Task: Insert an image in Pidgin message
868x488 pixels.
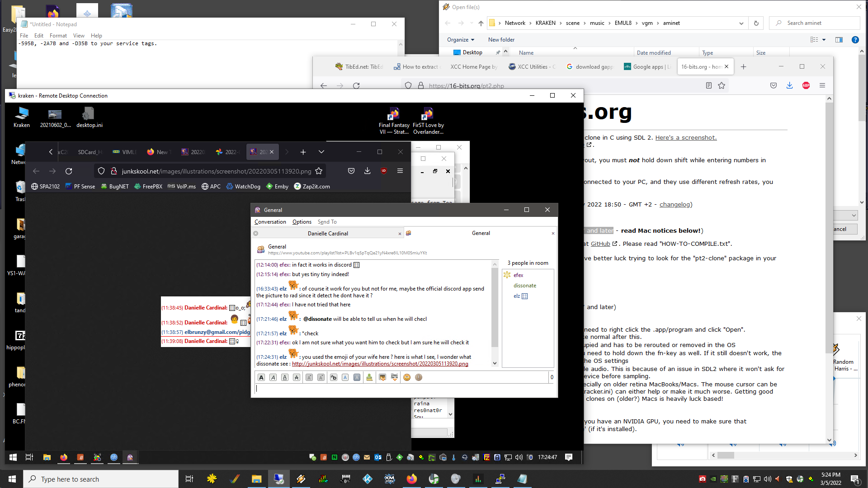Action: [x=382, y=377]
